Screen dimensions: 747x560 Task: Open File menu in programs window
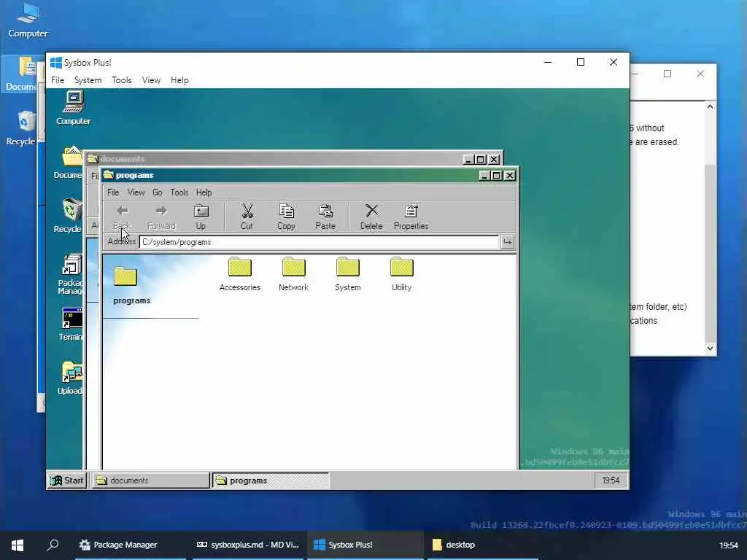113,192
